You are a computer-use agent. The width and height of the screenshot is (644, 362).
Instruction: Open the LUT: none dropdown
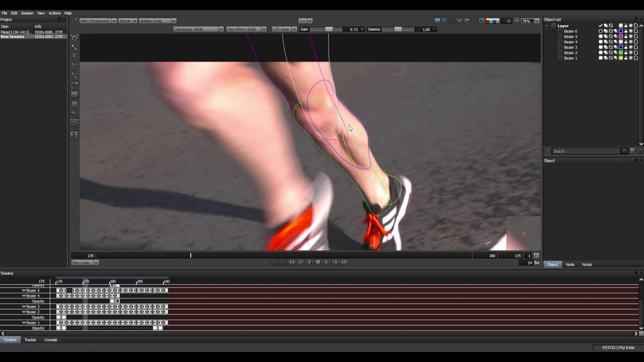click(x=284, y=29)
